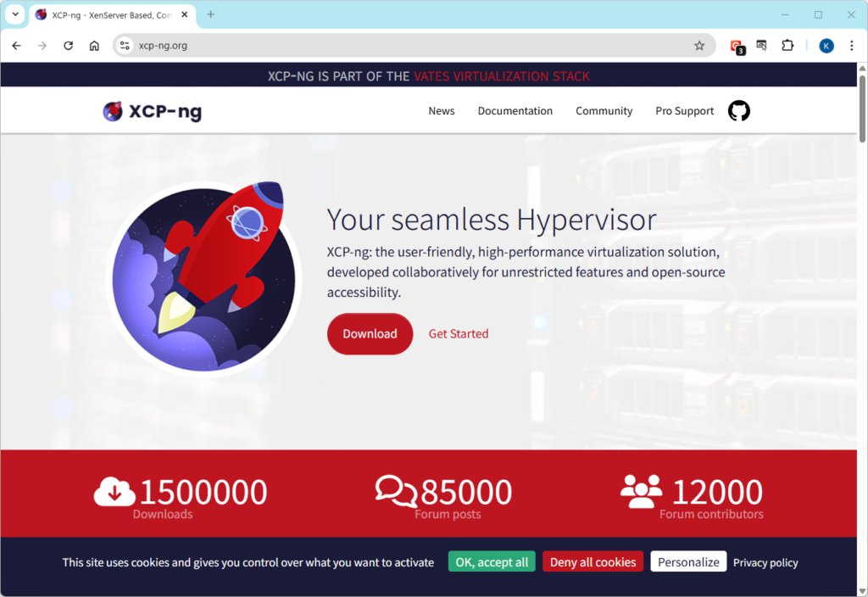Open the News menu item
868x597 pixels.
(x=441, y=111)
